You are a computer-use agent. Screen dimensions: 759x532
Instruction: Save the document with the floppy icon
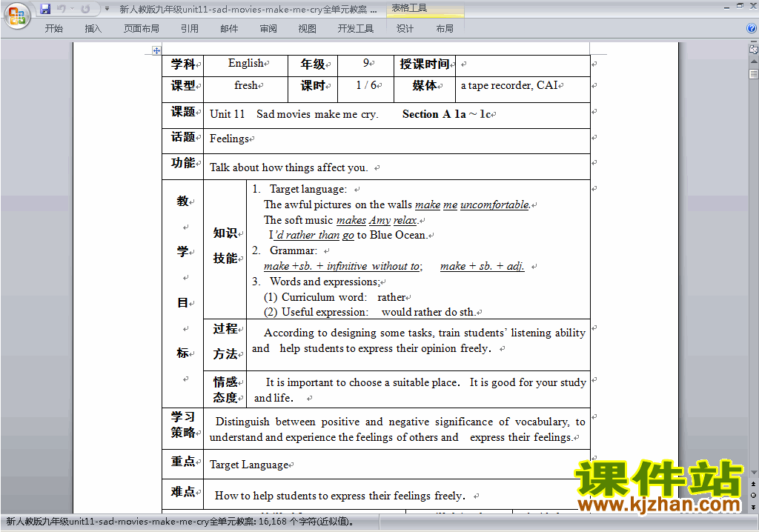[x=45, y=9]
